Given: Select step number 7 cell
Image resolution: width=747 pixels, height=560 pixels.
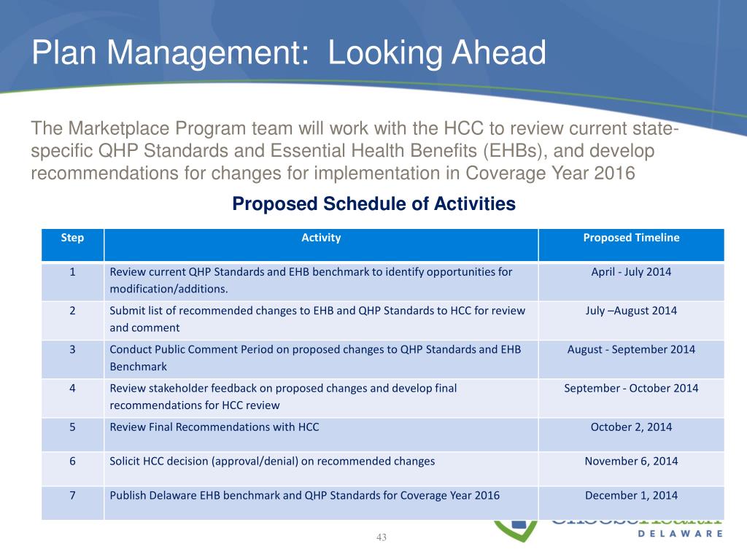Looking at the screenshot, I should point(72,503).
